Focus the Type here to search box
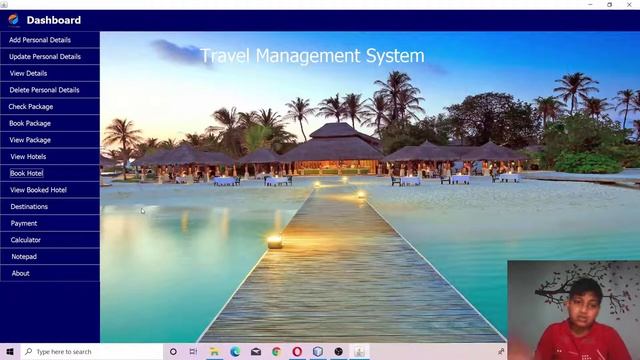This screenshot has width=640, height=360. (92, 351)
